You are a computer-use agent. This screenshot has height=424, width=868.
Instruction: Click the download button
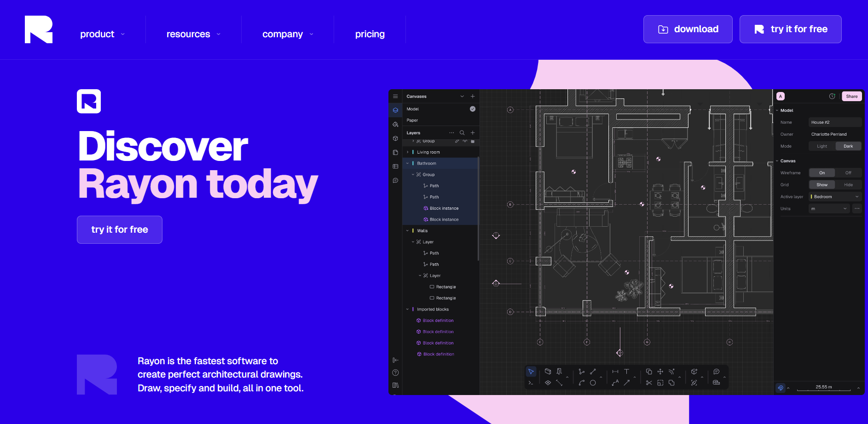point(688,29)
